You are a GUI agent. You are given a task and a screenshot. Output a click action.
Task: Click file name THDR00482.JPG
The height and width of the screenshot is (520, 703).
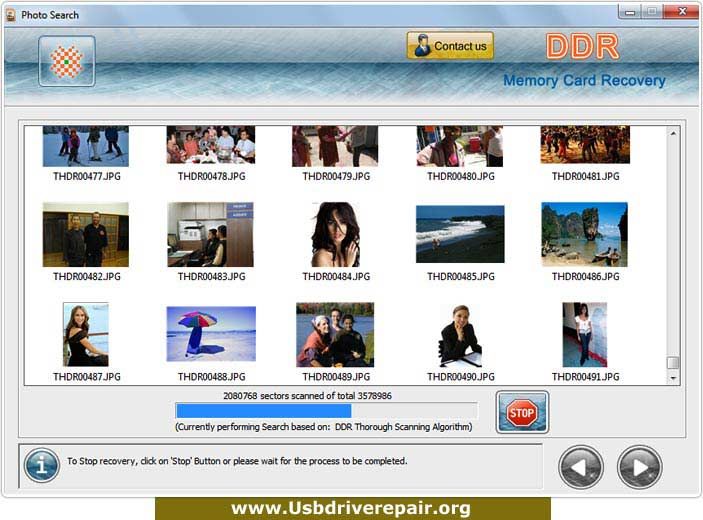tap(87, 277)
